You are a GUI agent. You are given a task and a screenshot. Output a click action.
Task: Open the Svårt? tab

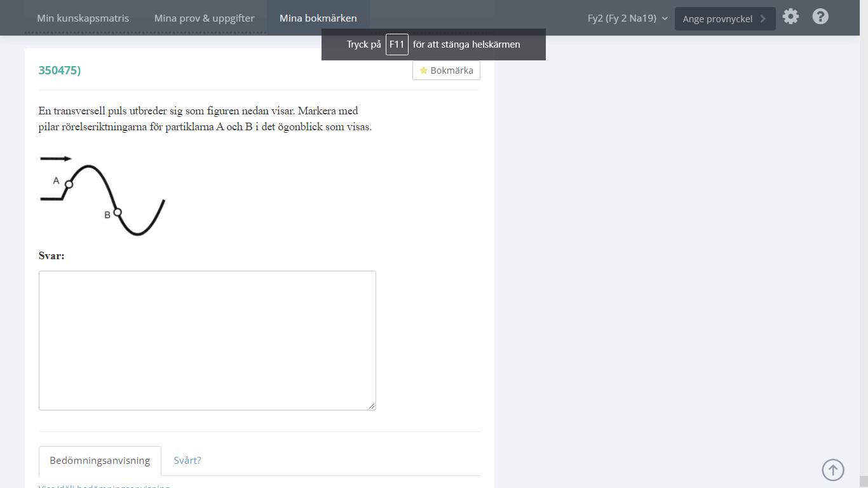[x=187, y=461]
